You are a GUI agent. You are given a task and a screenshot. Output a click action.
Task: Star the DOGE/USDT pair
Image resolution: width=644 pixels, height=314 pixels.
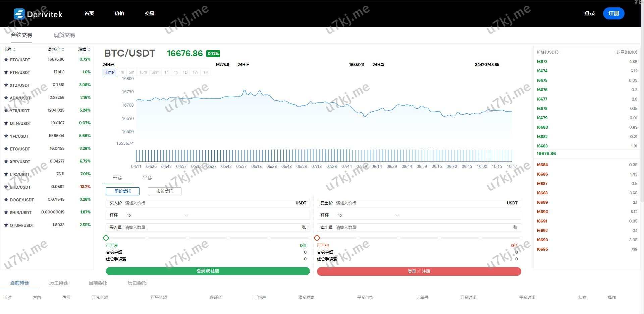coord(6,200)
